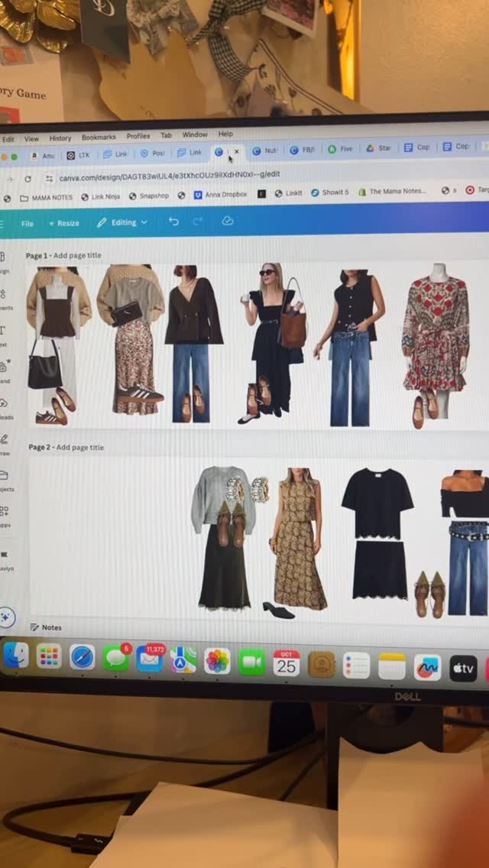Open the Canva magic assistant sparkle button
489x868 pixels.
[7, 617]
